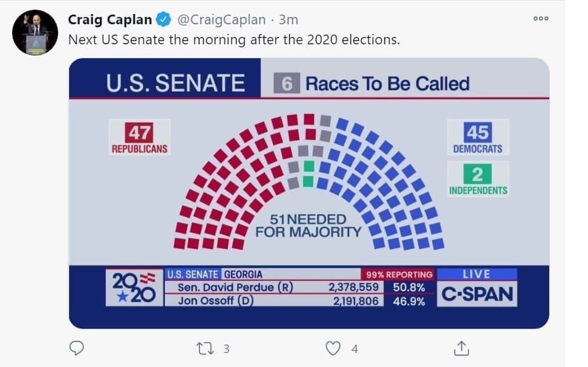
Task: Retweet this post via the retweet icon
Action: (204, 348)
